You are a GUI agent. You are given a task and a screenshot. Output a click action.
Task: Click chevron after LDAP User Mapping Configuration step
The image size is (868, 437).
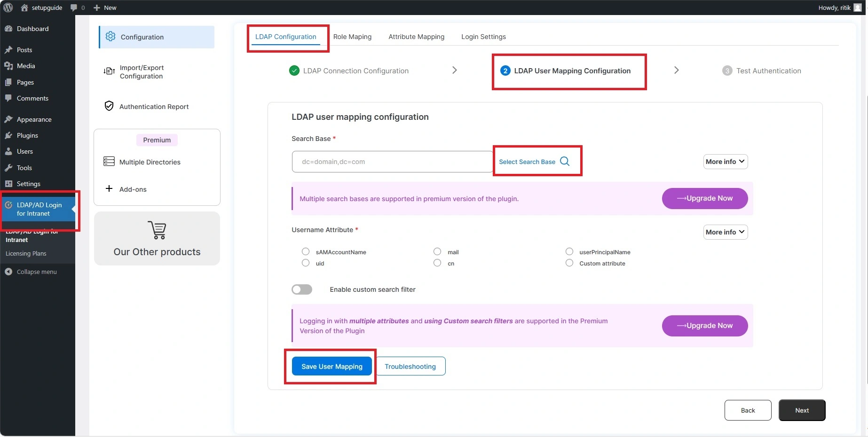tap(676, 70)
